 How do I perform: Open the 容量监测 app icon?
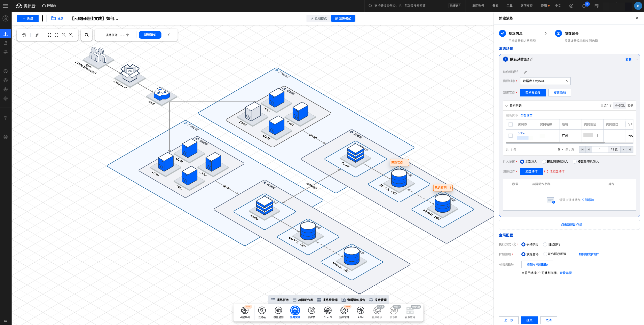coord(278,311)
